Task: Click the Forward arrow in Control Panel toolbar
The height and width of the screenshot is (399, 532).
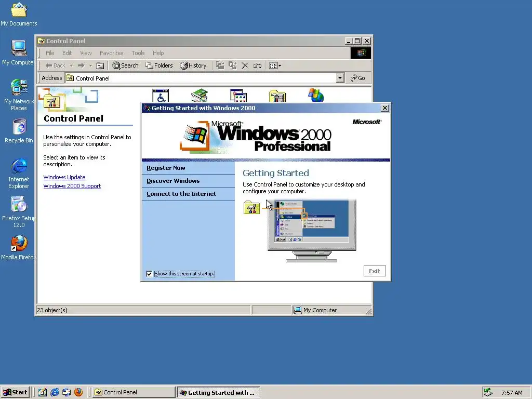Action: (x=81, y=65)
